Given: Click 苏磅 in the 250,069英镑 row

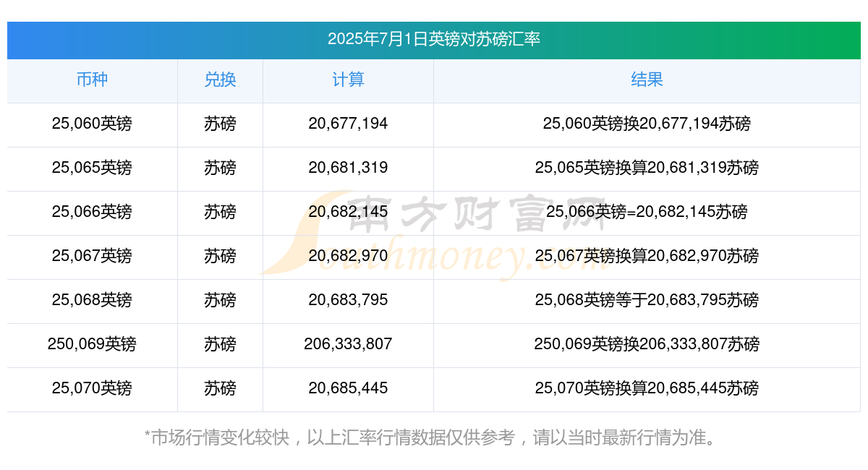Looking at the screenshot, I should point(220,344).
